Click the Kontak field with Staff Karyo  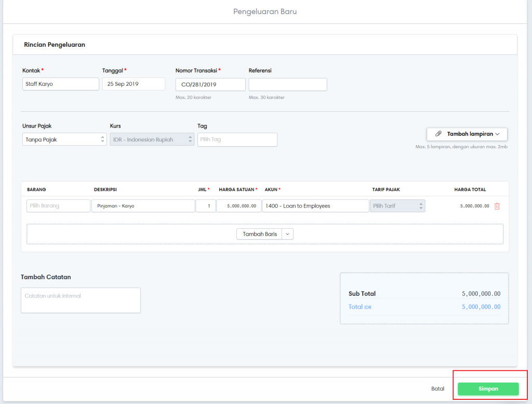pyautogui.click(x=60, y=84)
